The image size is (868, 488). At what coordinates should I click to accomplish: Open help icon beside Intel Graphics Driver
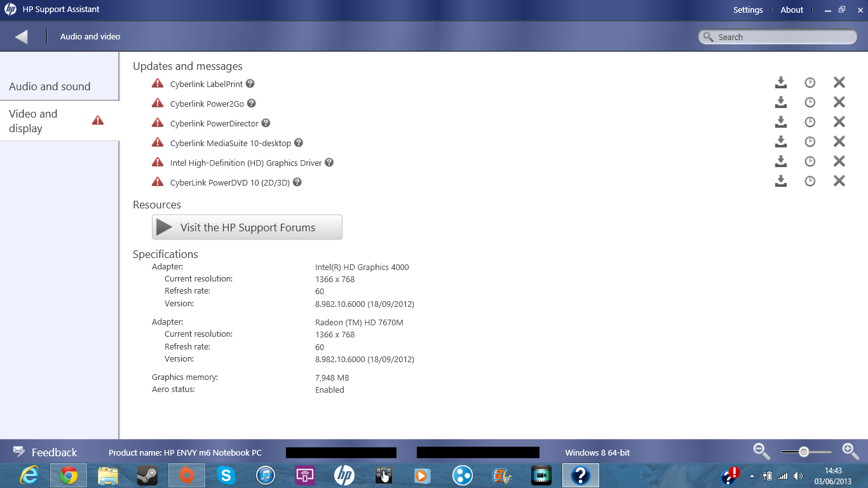(x=329, y=163)
